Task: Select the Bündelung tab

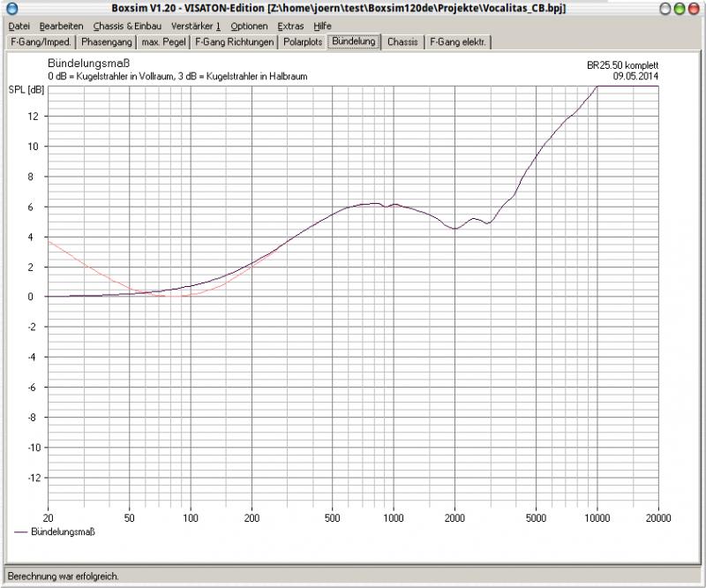Action: (x=354, y=41)
